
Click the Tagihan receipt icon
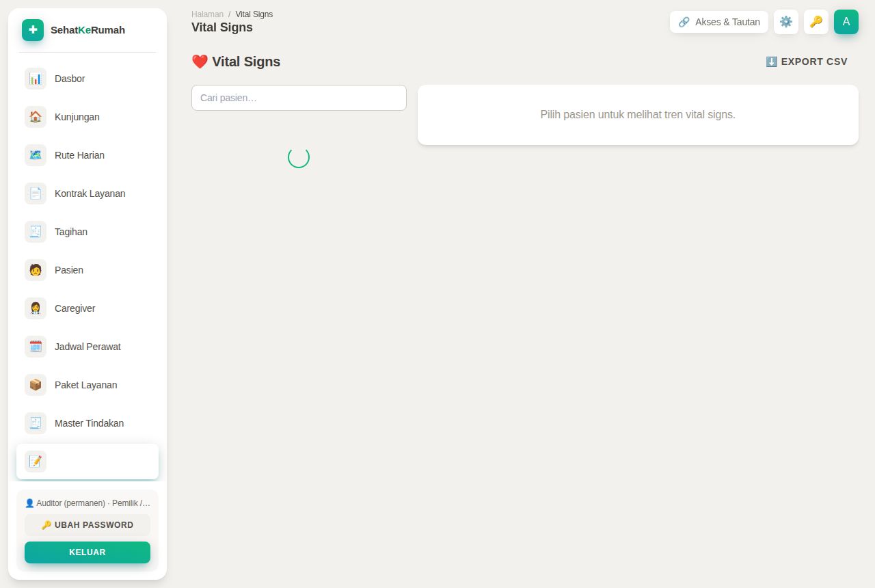click(x=36, y=232)
